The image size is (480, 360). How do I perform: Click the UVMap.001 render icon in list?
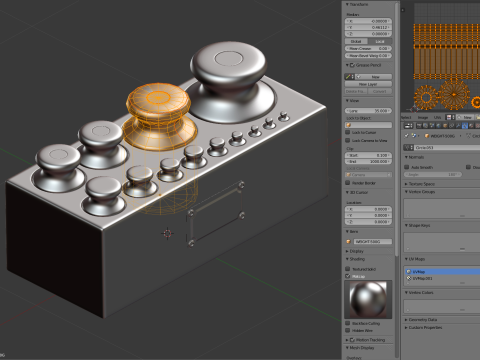coord(409,278)
